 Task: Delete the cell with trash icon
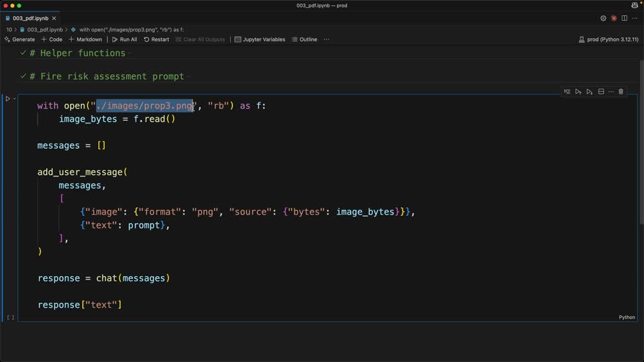621,92
